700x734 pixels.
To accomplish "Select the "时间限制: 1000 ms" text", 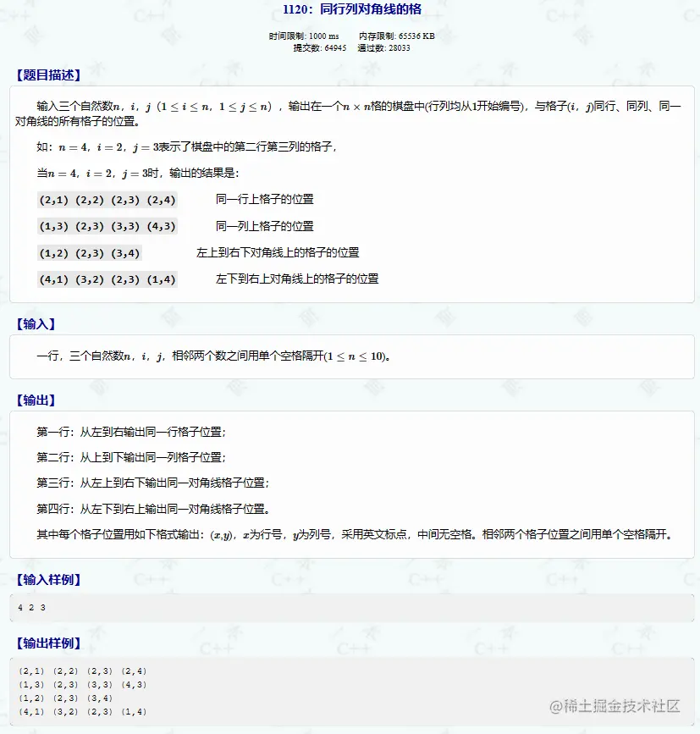I will coord(304,36).
